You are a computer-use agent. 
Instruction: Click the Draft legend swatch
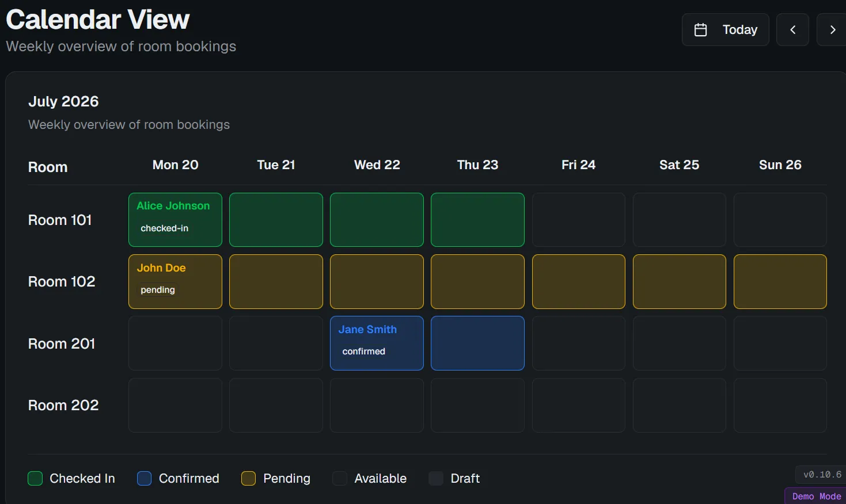[x=436, y=478]
